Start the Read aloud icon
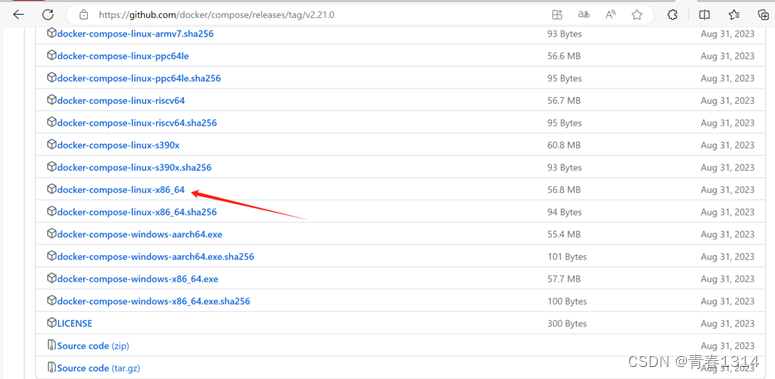This screenshot has height=379, width=775. (610, 15)
